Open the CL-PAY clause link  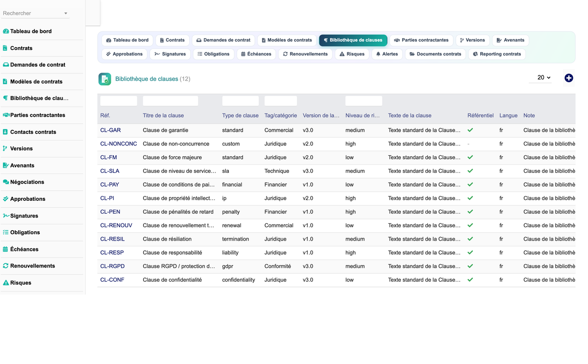(110, 185)
